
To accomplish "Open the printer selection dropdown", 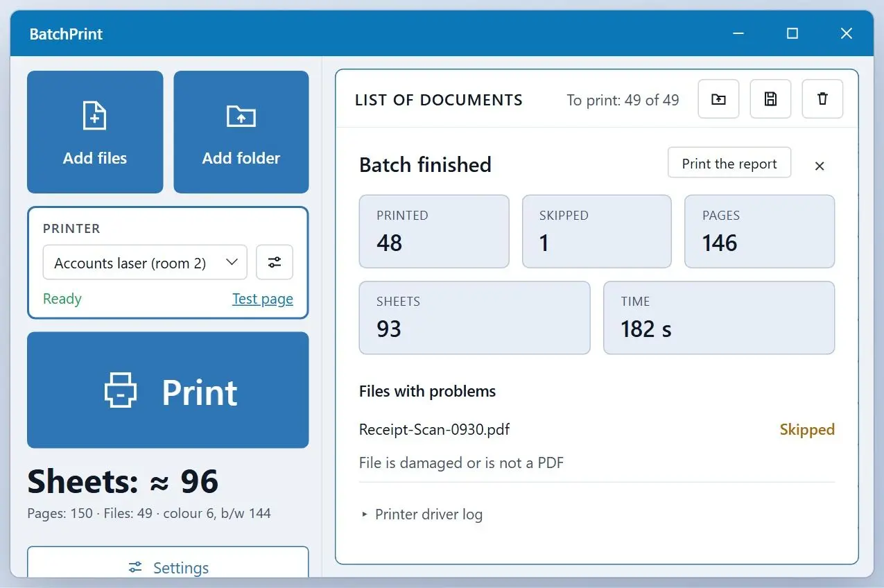I will click(x=145, y=262).
